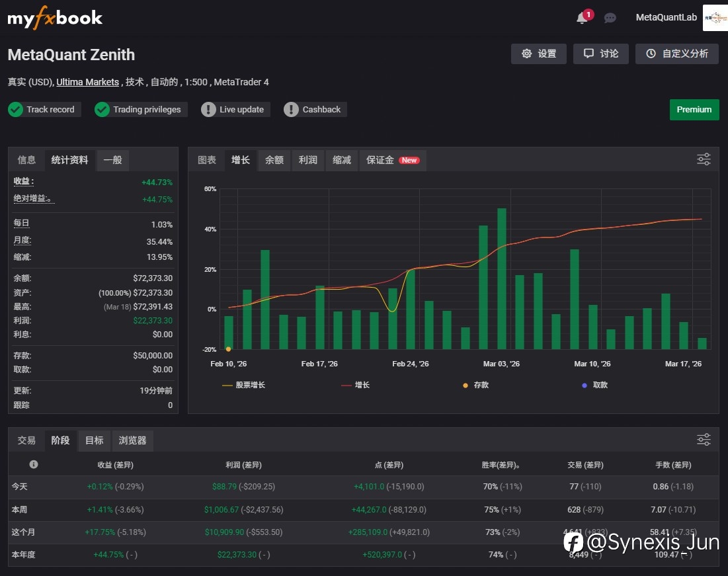728x576 pixels.
Task: Open the 自定义分析 custom analysis button
Action: (x=677, y=54)
